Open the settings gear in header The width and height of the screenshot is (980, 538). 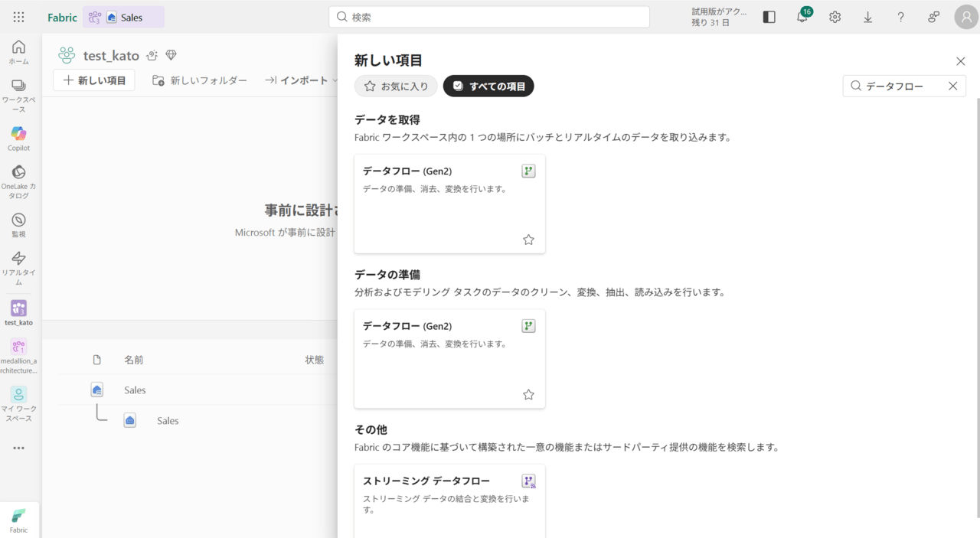click(x=835, y=17)
